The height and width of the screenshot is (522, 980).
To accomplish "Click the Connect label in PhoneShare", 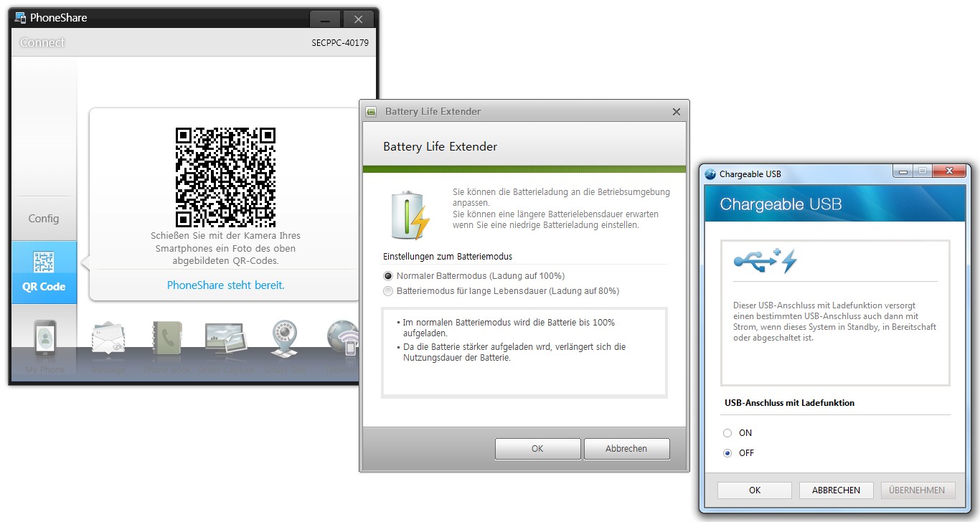I will (x=42, y=42).
